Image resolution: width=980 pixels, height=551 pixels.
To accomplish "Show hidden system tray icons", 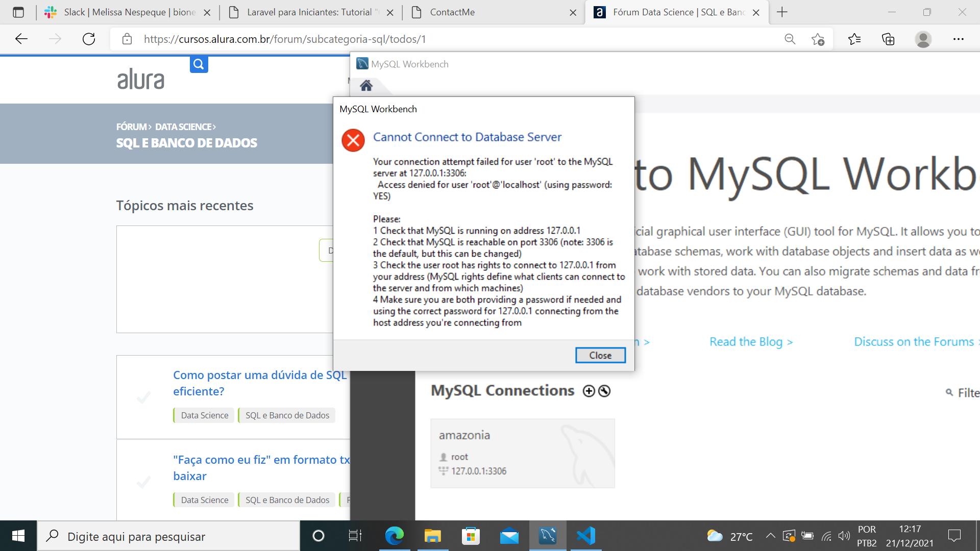I will coord(771,536).
